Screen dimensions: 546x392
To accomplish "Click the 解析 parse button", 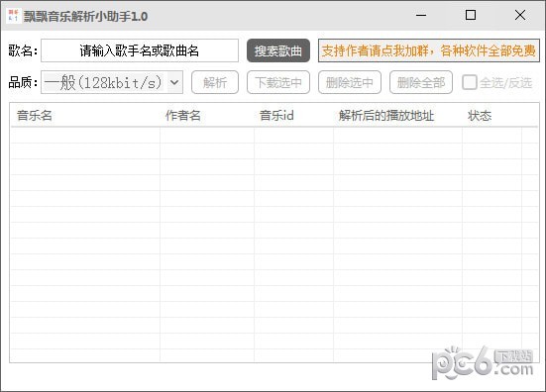I will pos(215,82).
